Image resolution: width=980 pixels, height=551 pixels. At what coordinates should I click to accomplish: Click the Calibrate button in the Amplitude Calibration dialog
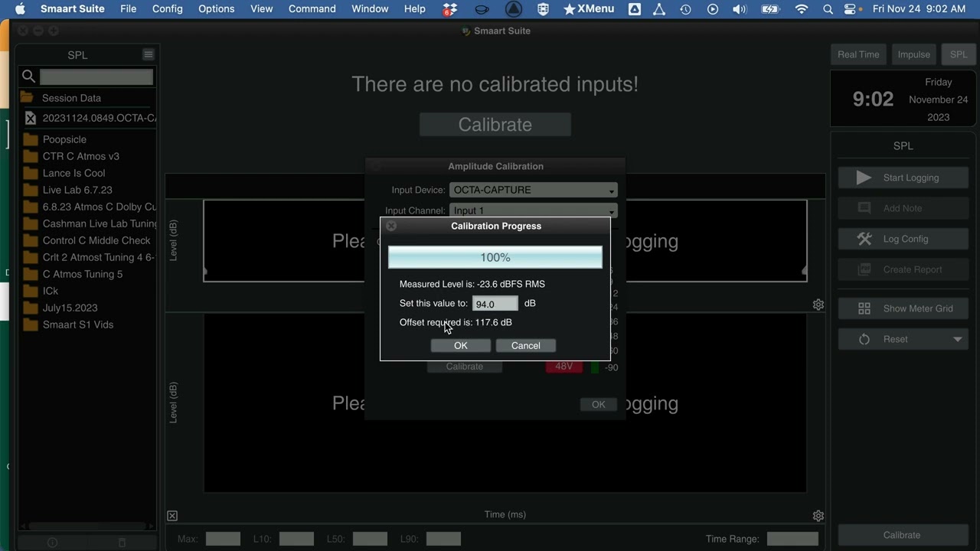coord(465,367)
